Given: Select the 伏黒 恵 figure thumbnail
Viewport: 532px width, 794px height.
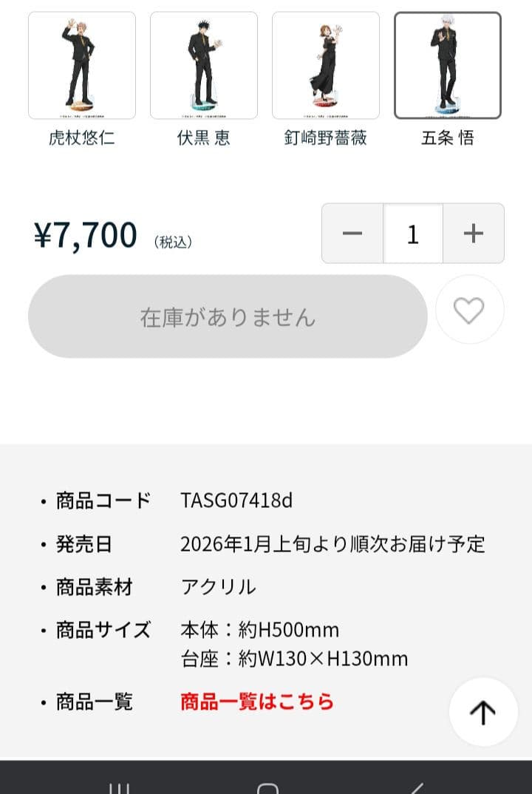Looking at the screenshot, I should pyautogui.click(x=204, y=66).
